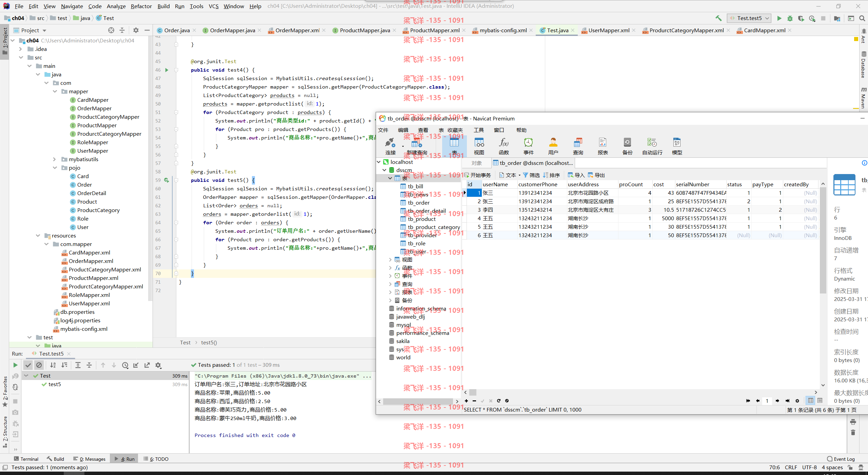Open Navicat 视图 views icon

479,146
